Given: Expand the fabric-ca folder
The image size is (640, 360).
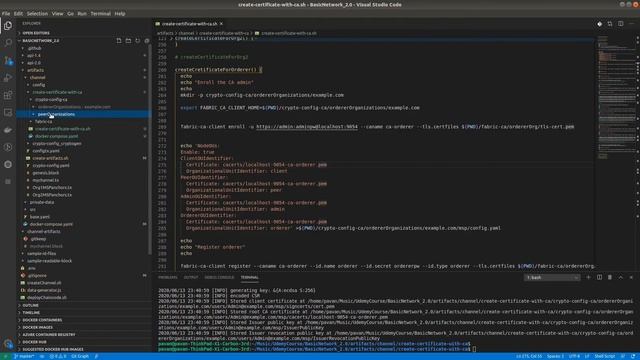Looking at the screenshot, I should click(x=43, y=122).
